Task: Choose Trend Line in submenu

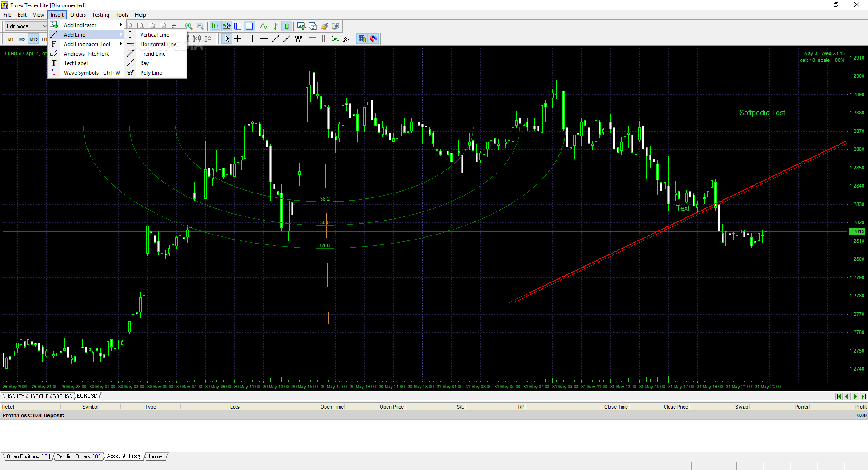Action: pos(156,54)
